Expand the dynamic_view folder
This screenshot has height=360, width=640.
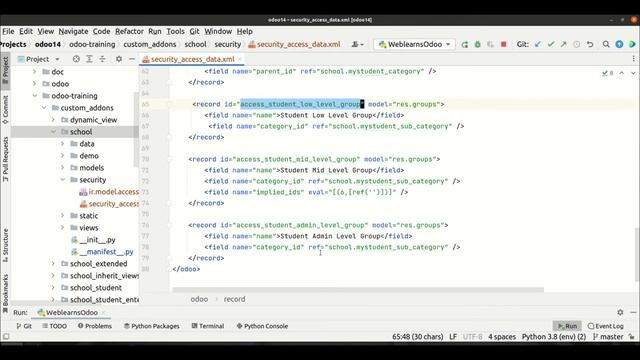coord(53,120)
